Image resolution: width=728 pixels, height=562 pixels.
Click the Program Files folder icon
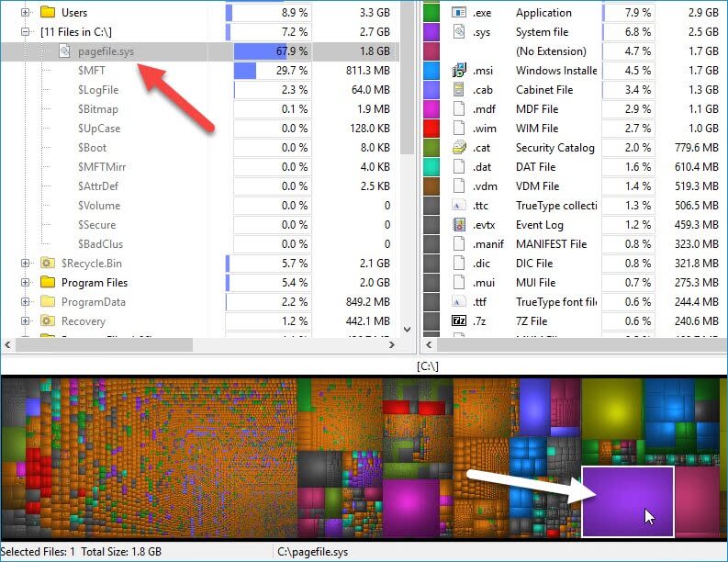click(48, 283)
